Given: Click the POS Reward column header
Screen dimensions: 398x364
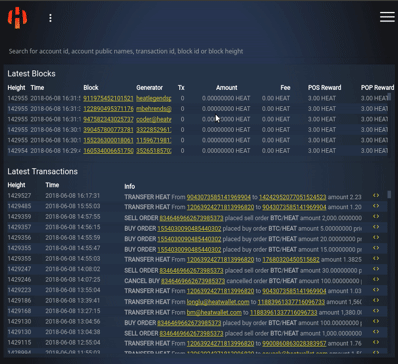Looking at the screenshot, I should [324, 88].
